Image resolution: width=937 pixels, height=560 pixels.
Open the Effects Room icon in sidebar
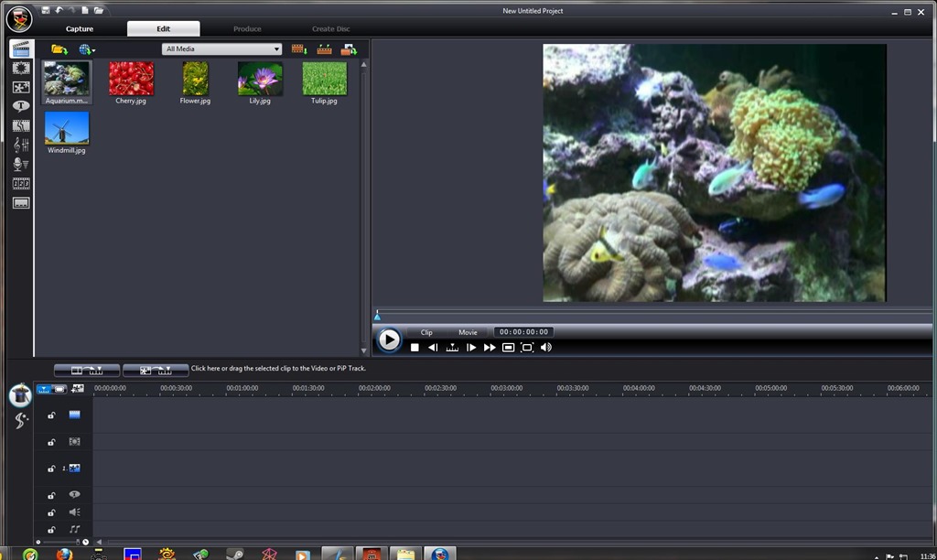click(20, 68)
